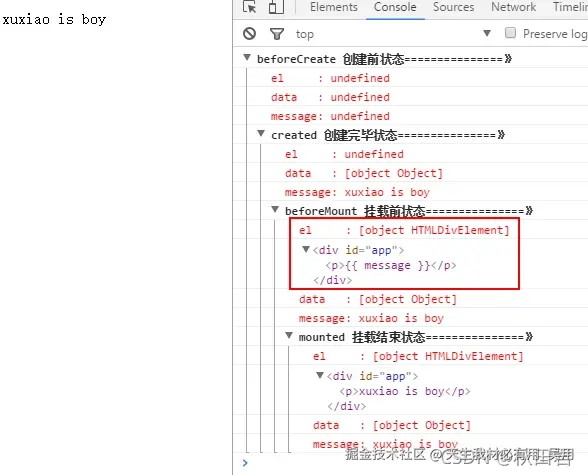Click 'message: xuxiao is boy' under created
The height and width of the screenshot is (475, 588).
pyautogui.click(x=357, y=192)
